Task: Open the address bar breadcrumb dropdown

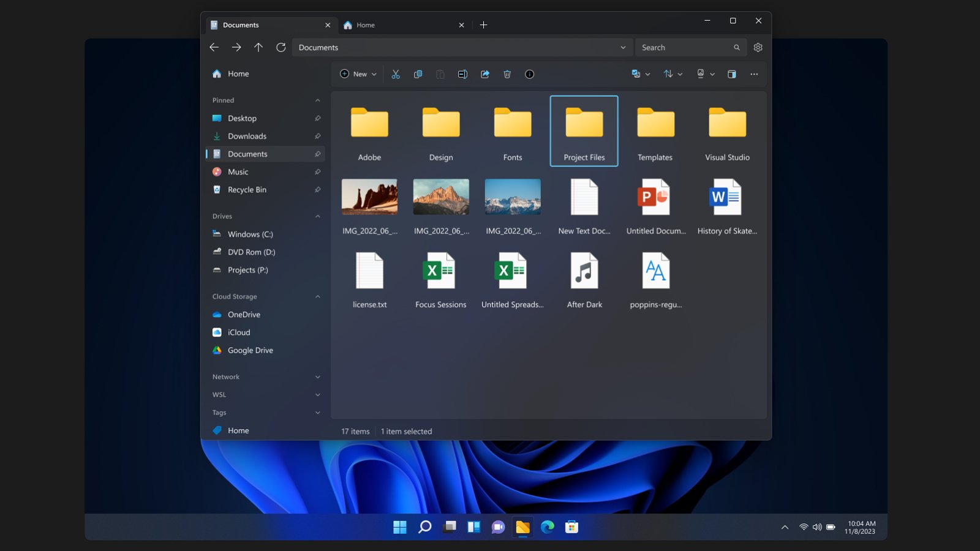Action: pos(624,47)
